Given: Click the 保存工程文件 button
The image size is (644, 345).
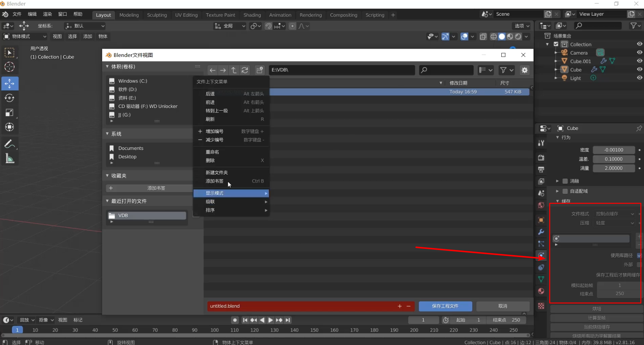Looking at the screenshot, I should tap(445, 306).
